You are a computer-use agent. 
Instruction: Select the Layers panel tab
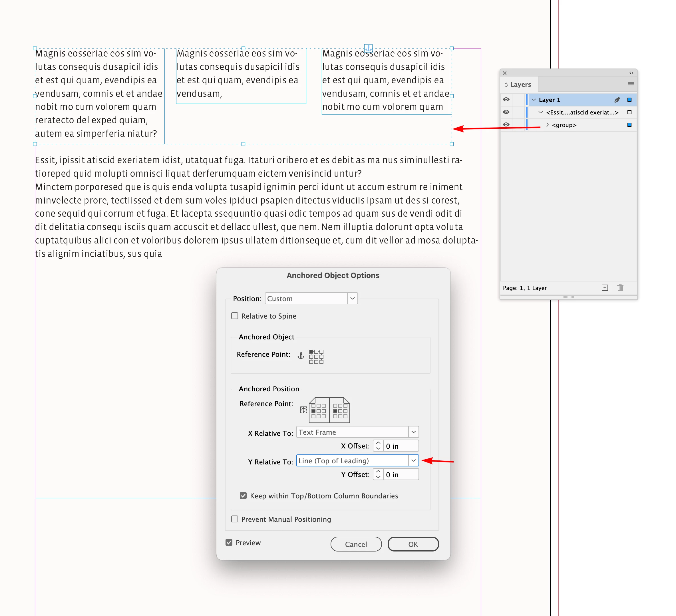pyautogui.click(x=520, y=84)
